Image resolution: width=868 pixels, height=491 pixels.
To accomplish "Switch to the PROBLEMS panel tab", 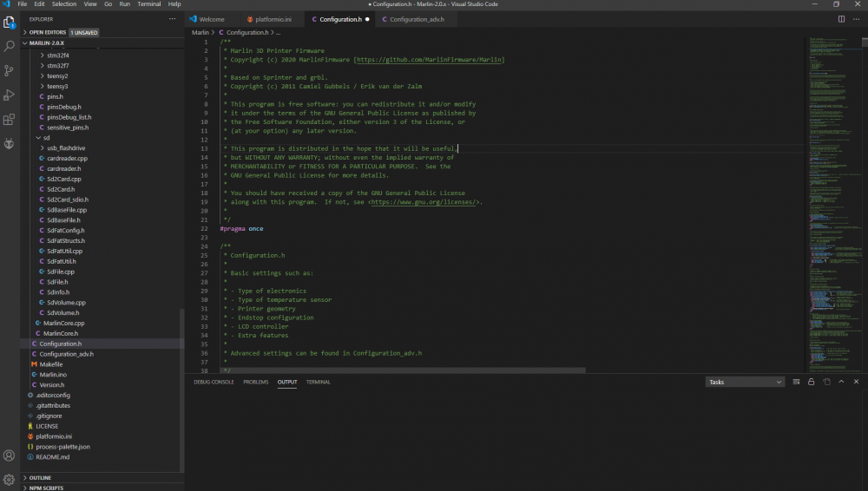I will click(x=256, y=382).
